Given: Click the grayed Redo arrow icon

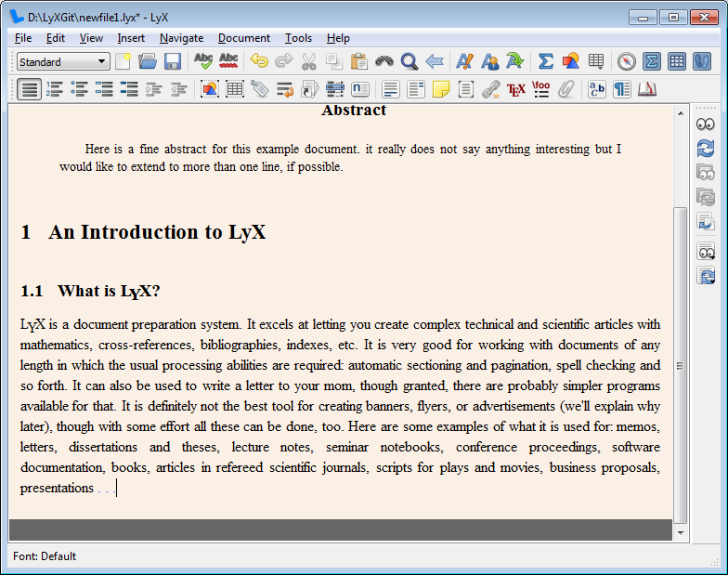Looking at the screenshot, I should (x=284, y=61).
